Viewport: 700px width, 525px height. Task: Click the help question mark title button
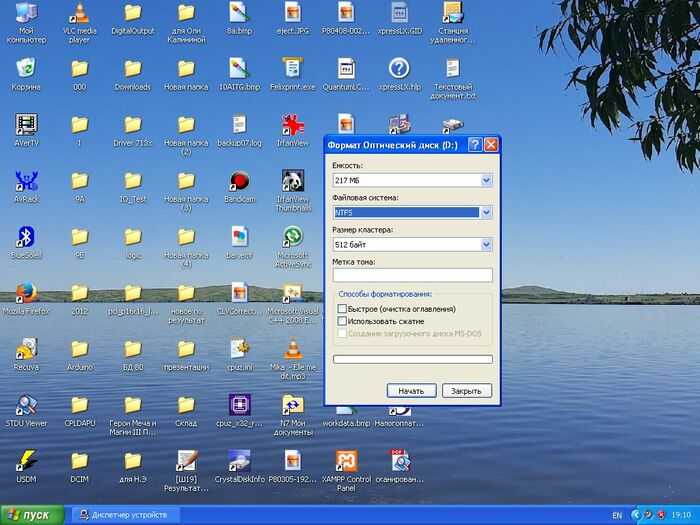[474, 145]
